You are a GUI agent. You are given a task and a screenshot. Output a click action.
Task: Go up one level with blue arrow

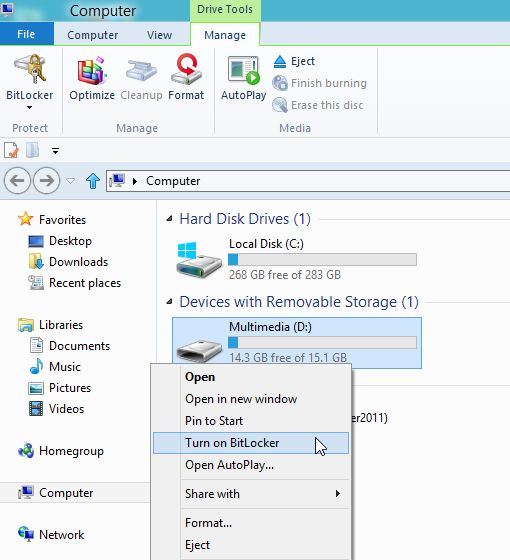(93, 181)
